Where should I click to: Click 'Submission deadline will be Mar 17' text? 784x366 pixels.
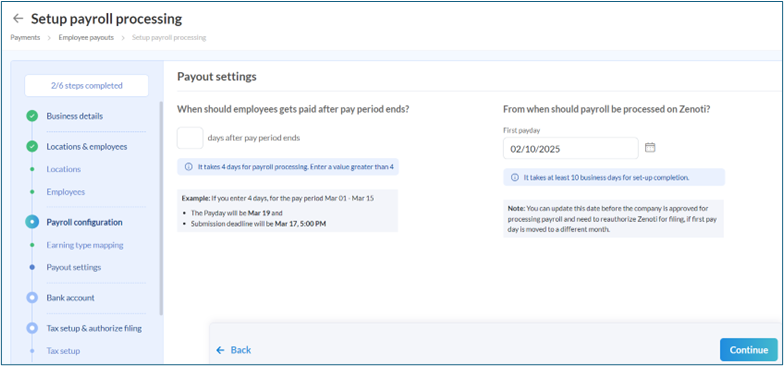(258, 224)
